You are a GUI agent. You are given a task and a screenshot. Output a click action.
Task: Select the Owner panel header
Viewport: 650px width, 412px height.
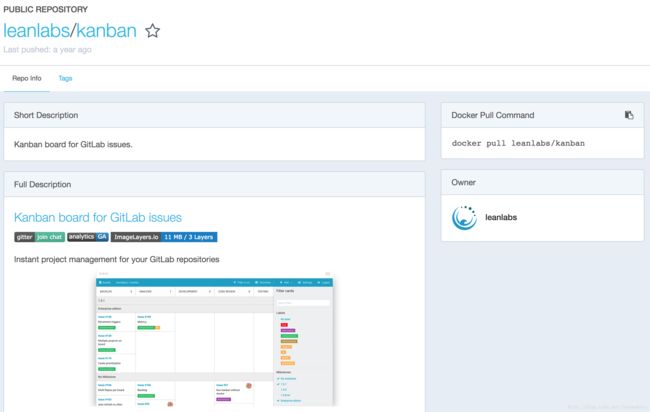tap(463, 182)
